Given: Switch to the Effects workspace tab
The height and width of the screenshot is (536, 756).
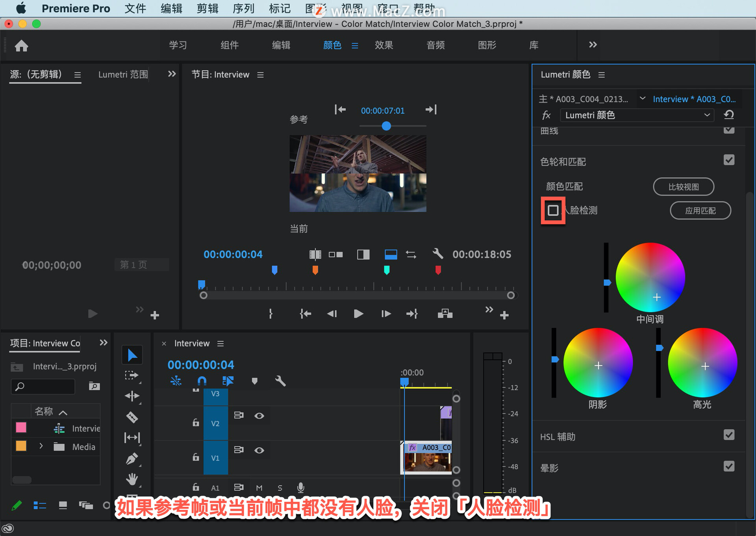Looking at the screenshot, I should click(x=384, y=45).
